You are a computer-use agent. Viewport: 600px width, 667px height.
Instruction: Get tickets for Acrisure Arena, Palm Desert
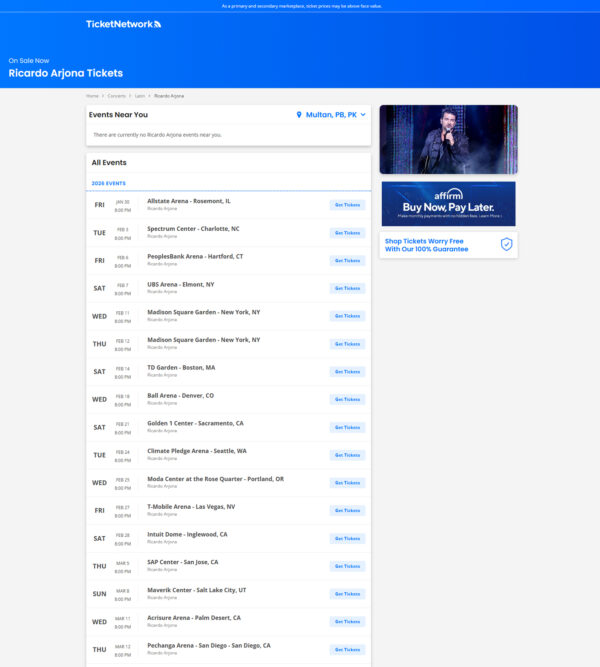(x=347, y=622)
